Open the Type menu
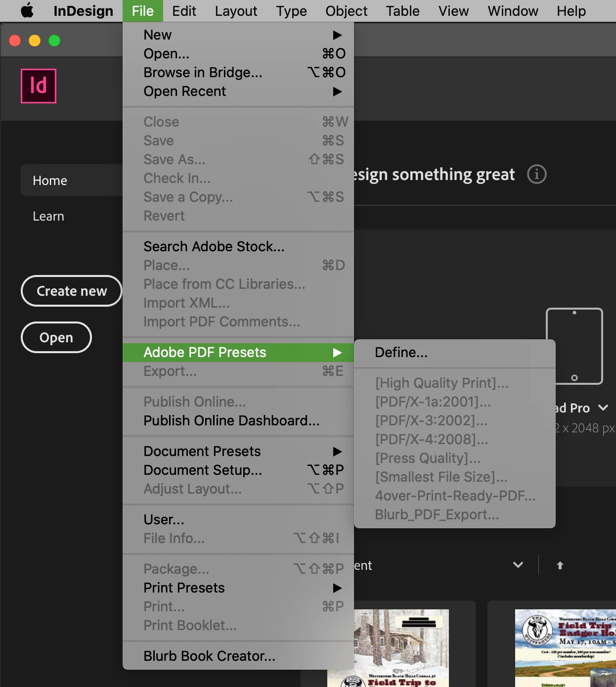Viewport: 616px width, 687px height. point(291,11)
